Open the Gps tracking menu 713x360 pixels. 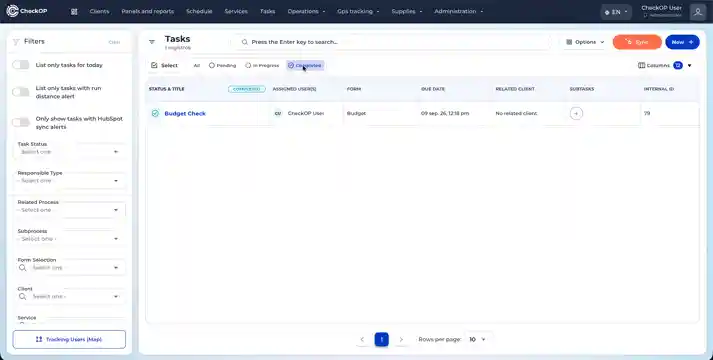point(358,11)
